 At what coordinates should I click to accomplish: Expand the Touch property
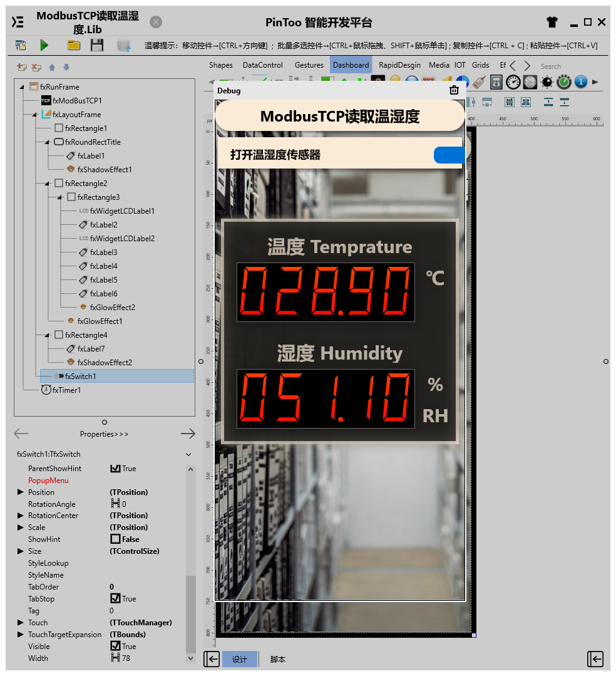pos(20,622)
